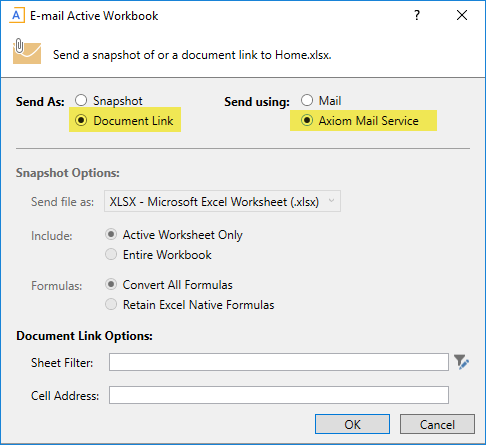Click the Cell Address input field
Viewport: 486px width, 445px height.
[x=279, y=395]
